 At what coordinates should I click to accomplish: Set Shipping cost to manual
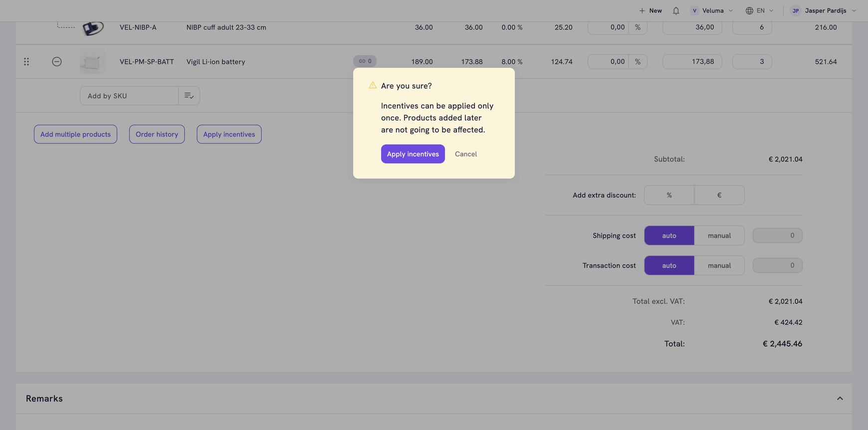(x=719, y=235)
